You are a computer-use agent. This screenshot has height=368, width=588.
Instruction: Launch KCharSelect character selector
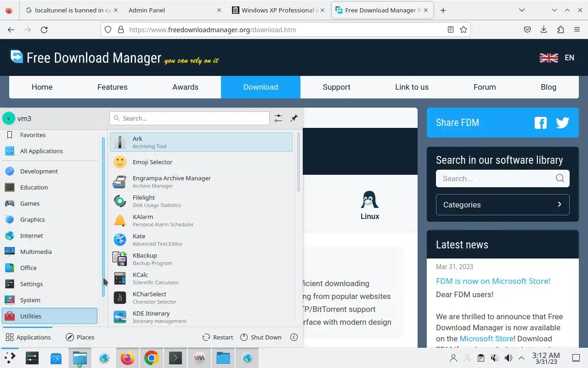click(201, 298)
